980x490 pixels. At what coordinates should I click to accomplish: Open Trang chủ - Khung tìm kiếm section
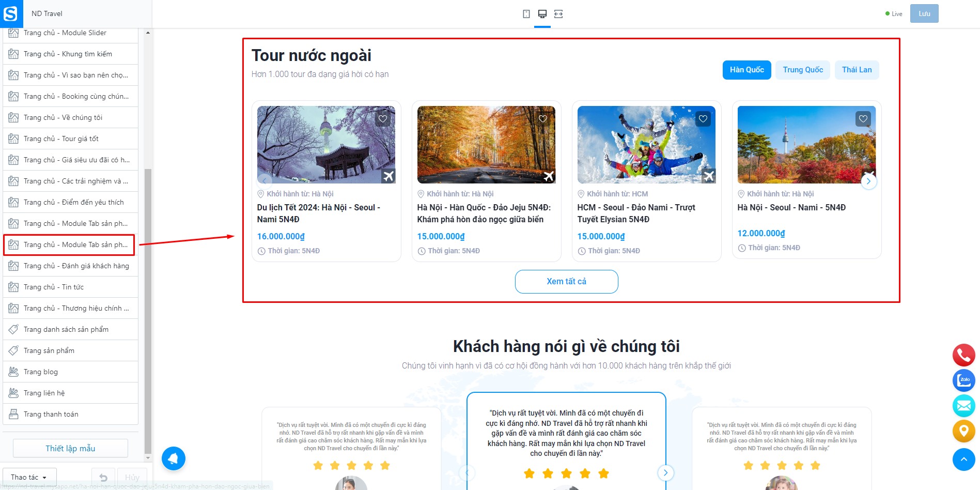pos(70,54)
